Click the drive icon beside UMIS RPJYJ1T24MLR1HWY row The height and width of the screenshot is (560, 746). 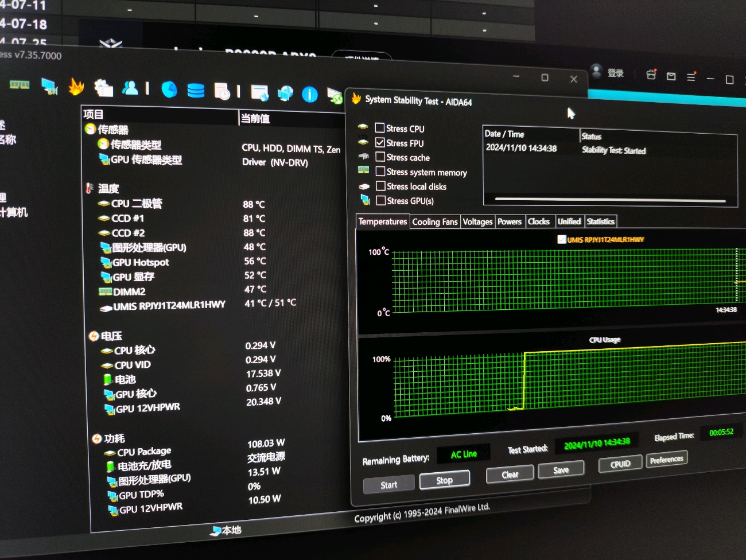pos(106,308)
